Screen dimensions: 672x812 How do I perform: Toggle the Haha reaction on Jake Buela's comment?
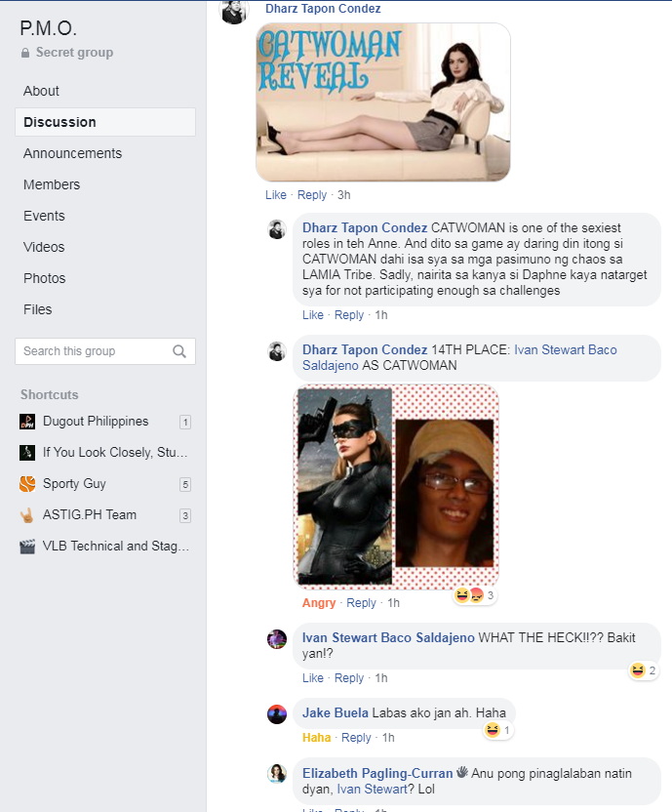click(x=316, y=738)
